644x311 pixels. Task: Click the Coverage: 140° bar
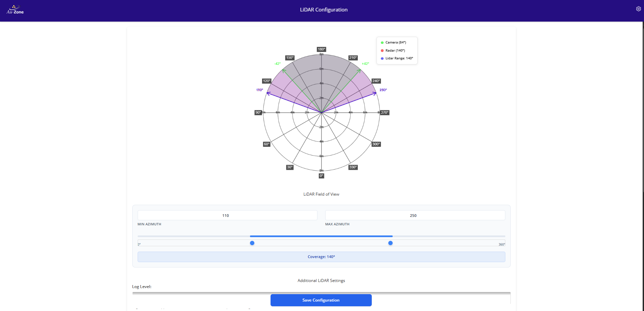[321, 257]
